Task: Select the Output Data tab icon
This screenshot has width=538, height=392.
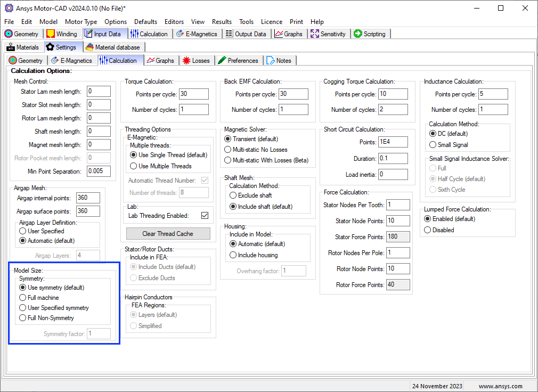Action: 229,34
